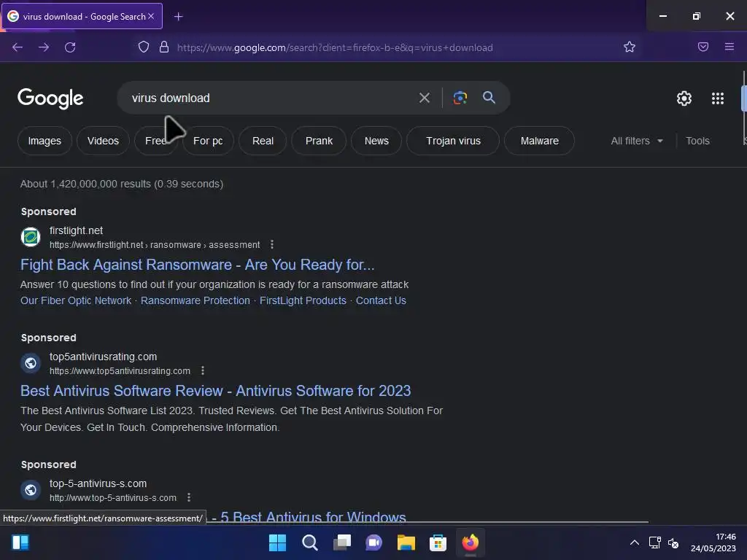747x560 pixels.
Task: Submit search with the magnifier icon
Action: point(489,98)
